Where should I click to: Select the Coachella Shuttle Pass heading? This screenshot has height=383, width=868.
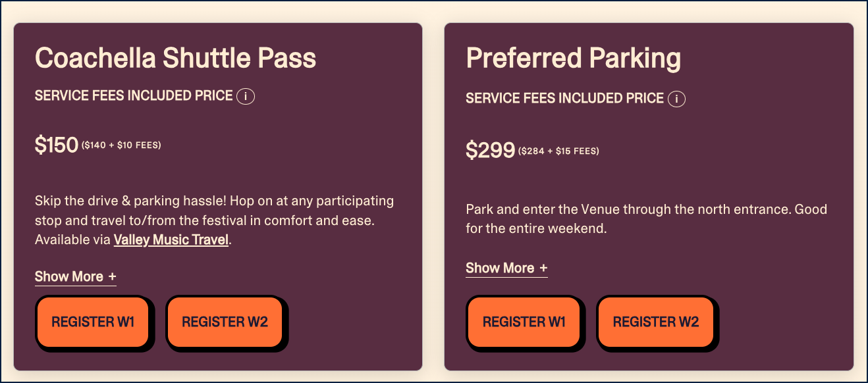point(176,58)
